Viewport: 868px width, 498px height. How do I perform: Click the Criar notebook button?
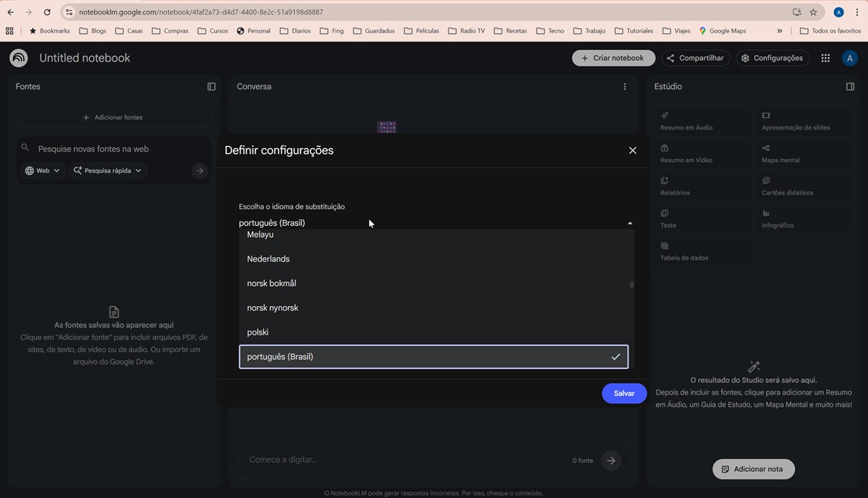613,58
